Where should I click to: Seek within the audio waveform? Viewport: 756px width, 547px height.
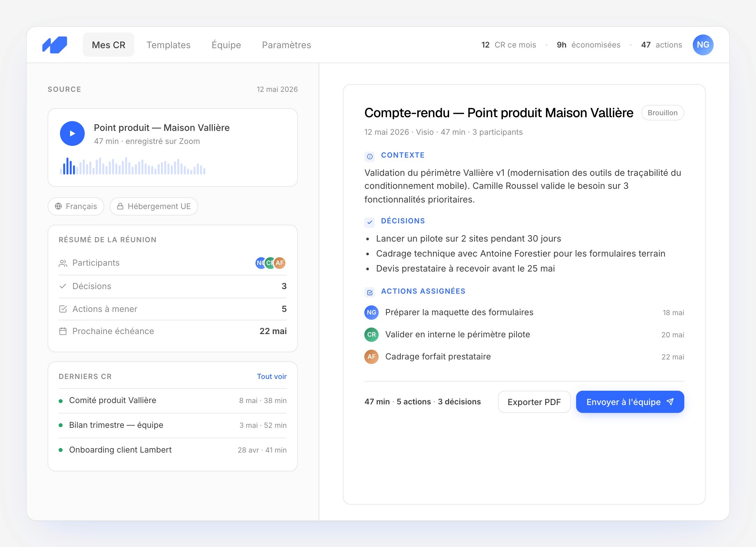click(x=133, y=166)
